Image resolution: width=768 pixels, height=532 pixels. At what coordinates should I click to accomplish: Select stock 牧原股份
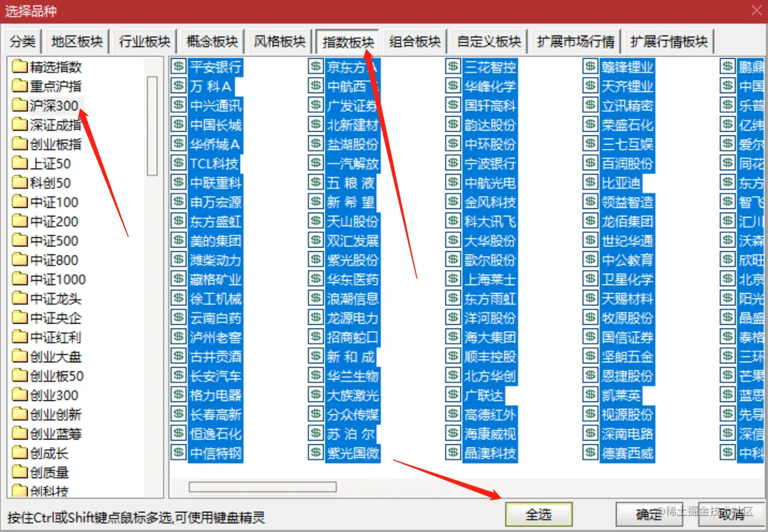point(628,318)
